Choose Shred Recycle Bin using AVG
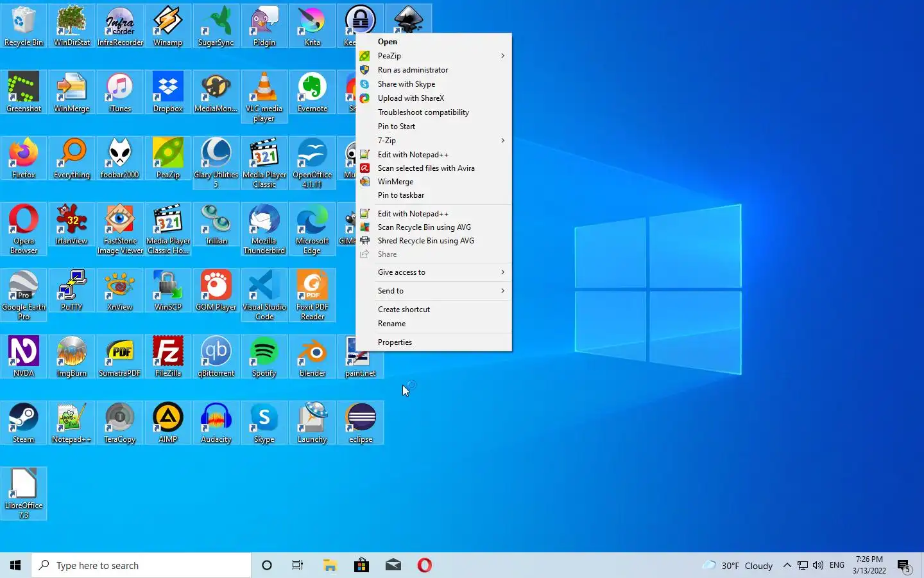This screenshot has height=578, width=924. [434, 241]
